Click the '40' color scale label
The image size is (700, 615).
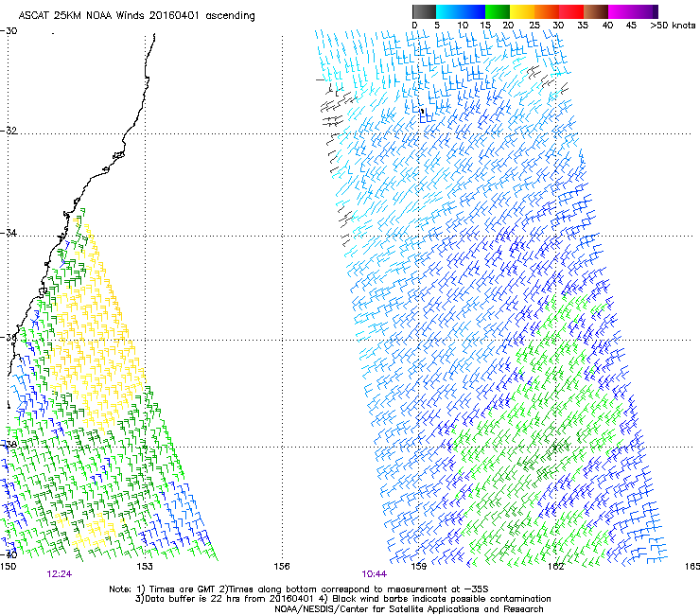(x=607, y=26)
